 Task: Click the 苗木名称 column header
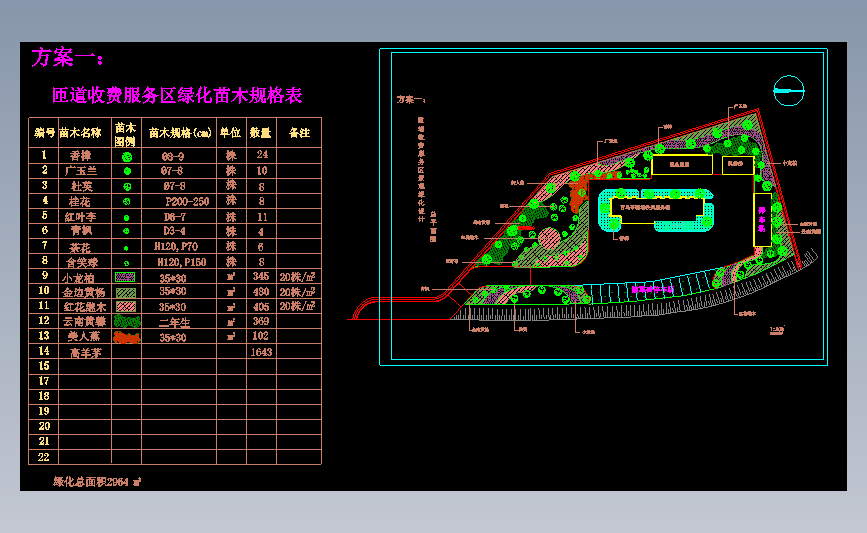click(80, 133)
